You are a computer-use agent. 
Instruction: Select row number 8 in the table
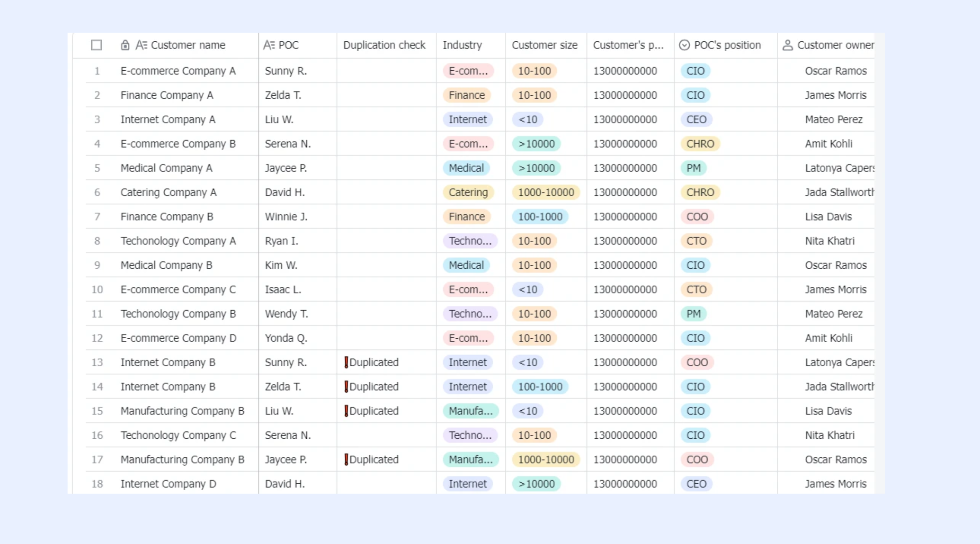coord(97,241)
